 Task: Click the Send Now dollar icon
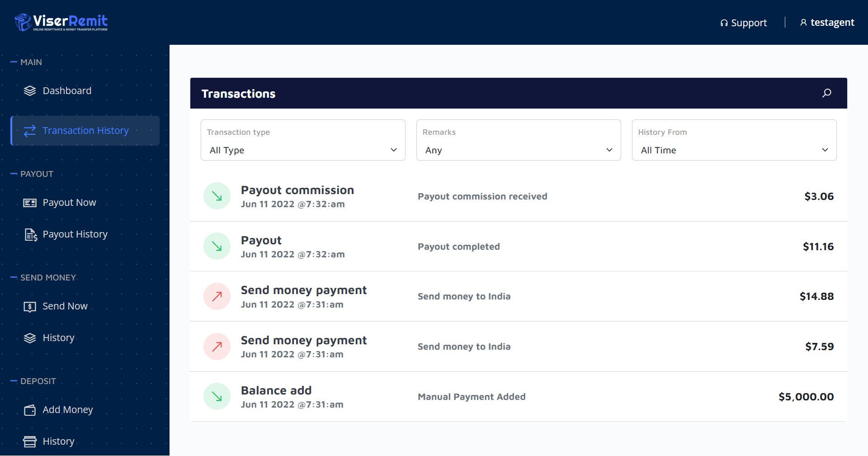click(30, 307)
